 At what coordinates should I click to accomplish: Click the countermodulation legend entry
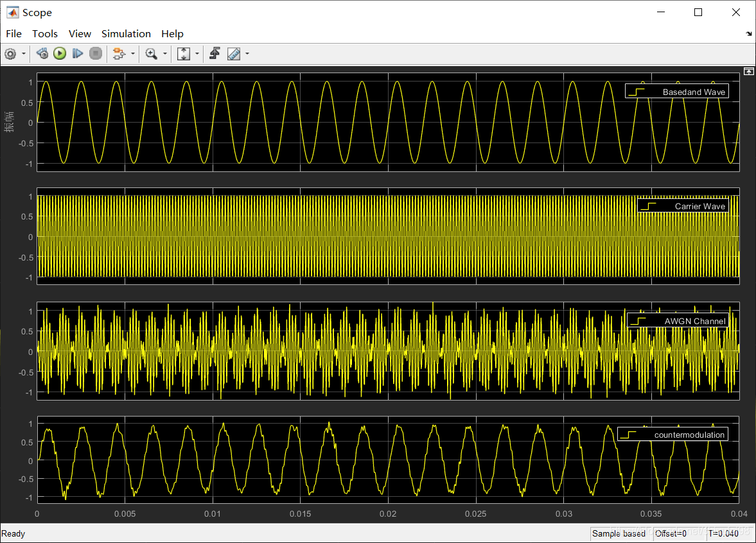(x=672, y=435)
